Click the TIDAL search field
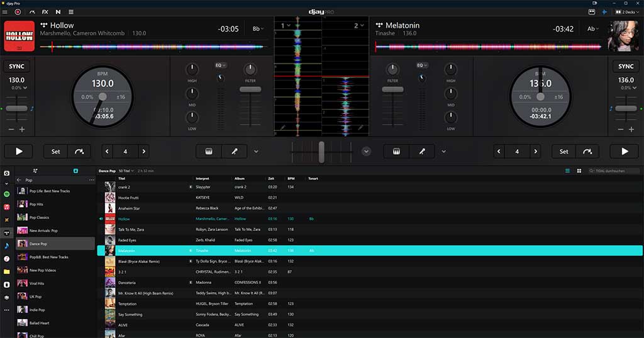 (x=614, y=171)
